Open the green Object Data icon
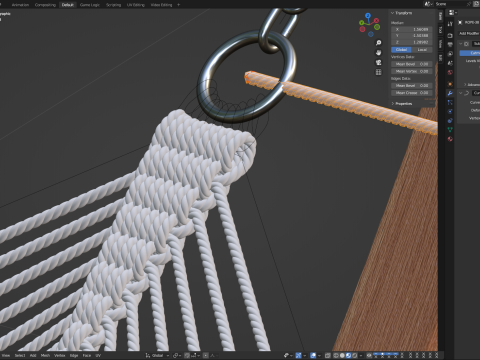The image size is (480, 360). (450, 130)
